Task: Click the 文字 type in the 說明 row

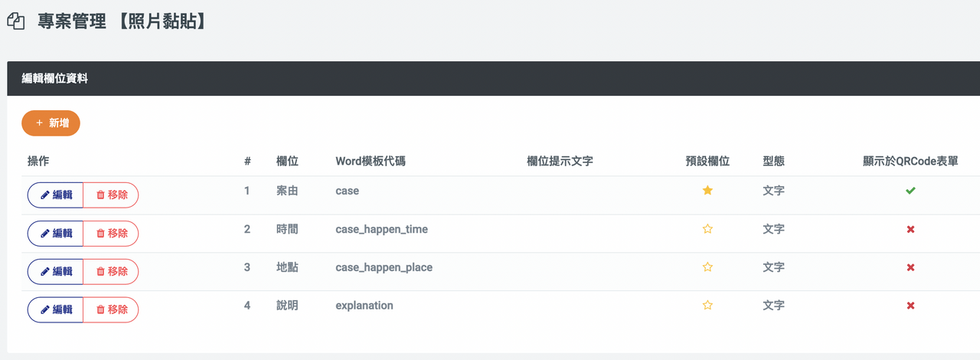Action: pyautogui.click(x=773, y=306)
